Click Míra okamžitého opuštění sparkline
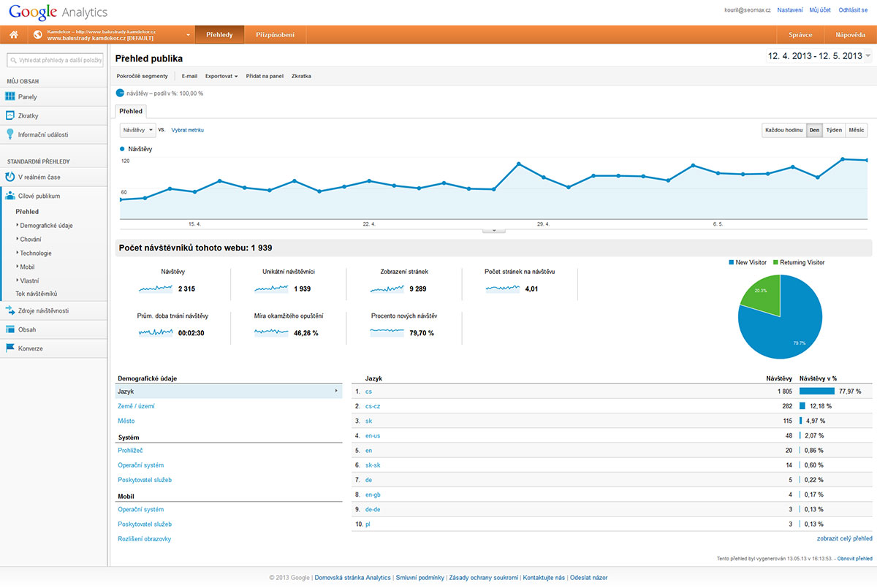Viewport: 877px width, 588px height. [x=272, y=332]
